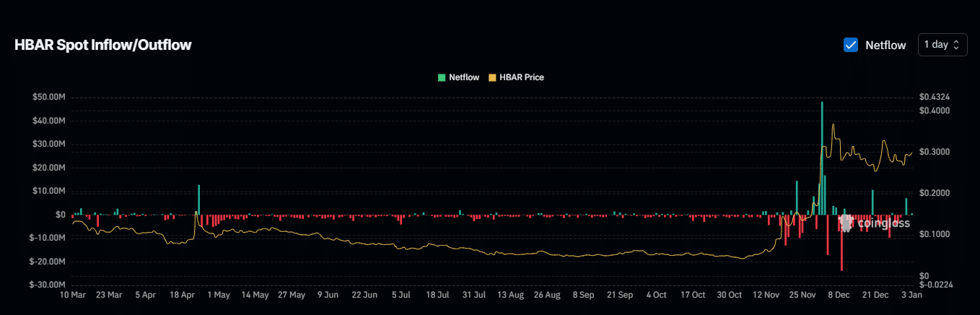980x315 pixels.
Task: Click the HBAR Spot Inflow/Outflow title
Action: pyautogui.click(x=103, y=46)
